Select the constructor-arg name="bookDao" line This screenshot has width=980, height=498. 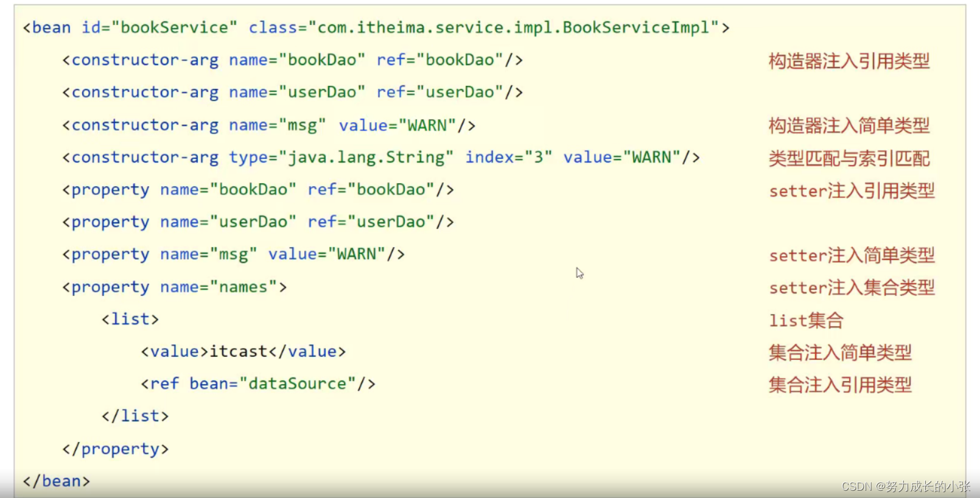pyautogui.click(x=292, y=60)
